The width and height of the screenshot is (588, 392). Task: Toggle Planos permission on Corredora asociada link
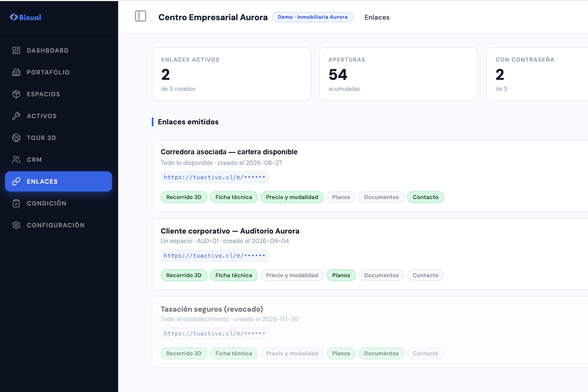tap(341, 197)
